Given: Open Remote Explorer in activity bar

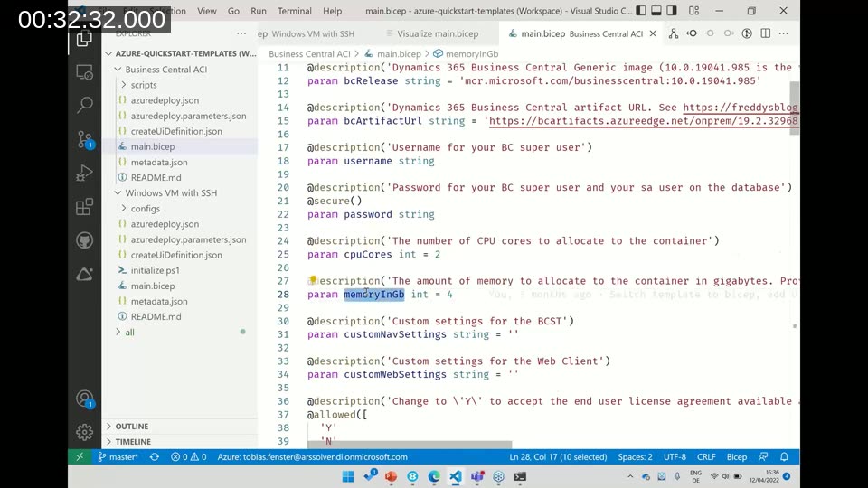Looking at the screenshot, I should point(84,72).
